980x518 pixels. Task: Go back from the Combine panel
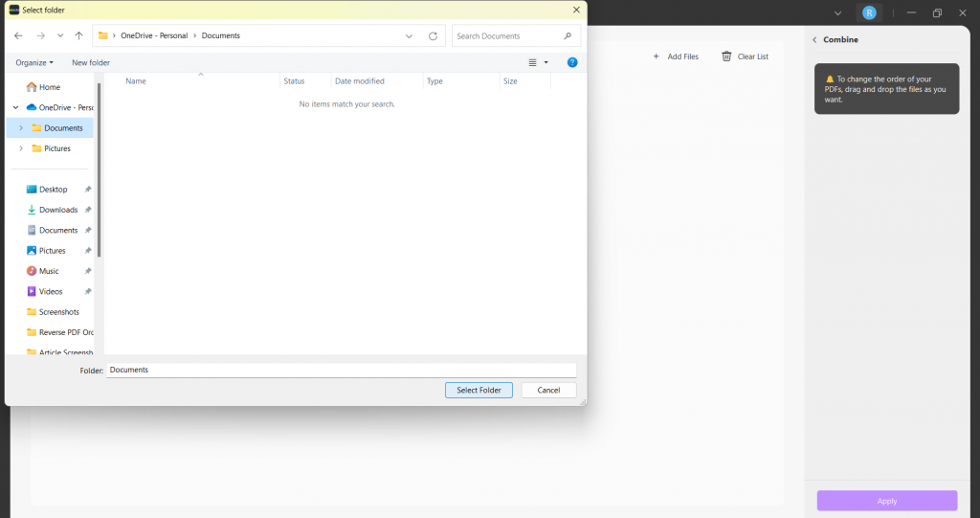[814, 39]
